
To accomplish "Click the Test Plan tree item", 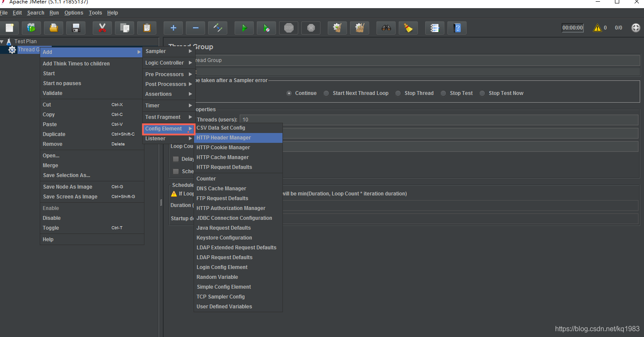I will click(x=26, y=41).
